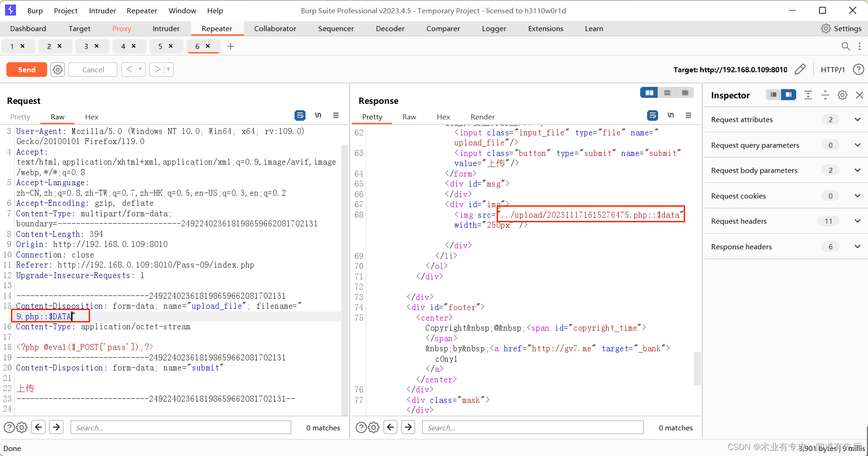Toggle response non-printable characters \n

[x=670, y=115]
